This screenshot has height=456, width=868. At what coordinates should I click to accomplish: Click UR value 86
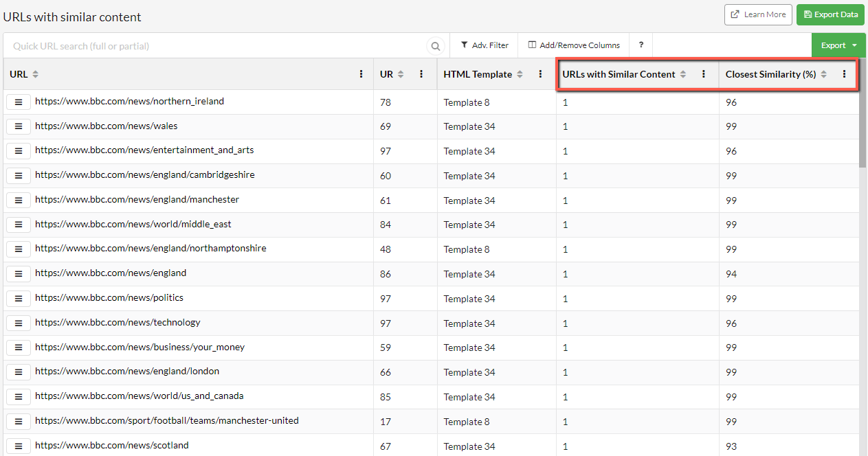[x=386, y=274]
